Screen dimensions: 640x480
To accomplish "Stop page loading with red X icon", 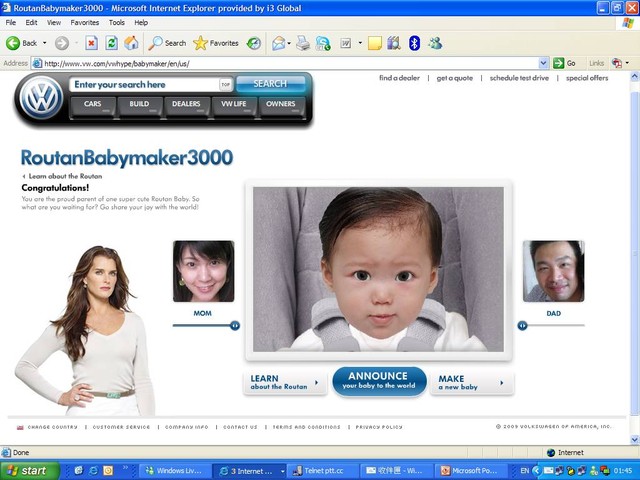I will [91, 43].
